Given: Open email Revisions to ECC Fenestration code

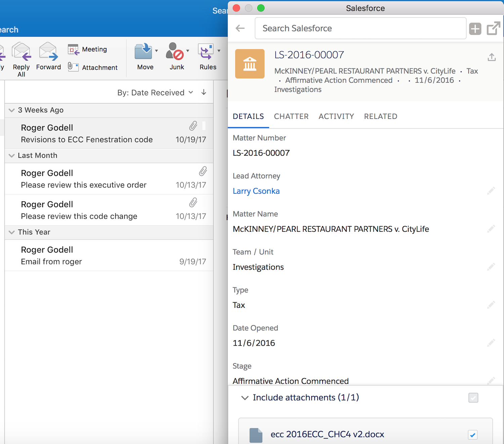Looking at the screenshot, I should 109,133.
